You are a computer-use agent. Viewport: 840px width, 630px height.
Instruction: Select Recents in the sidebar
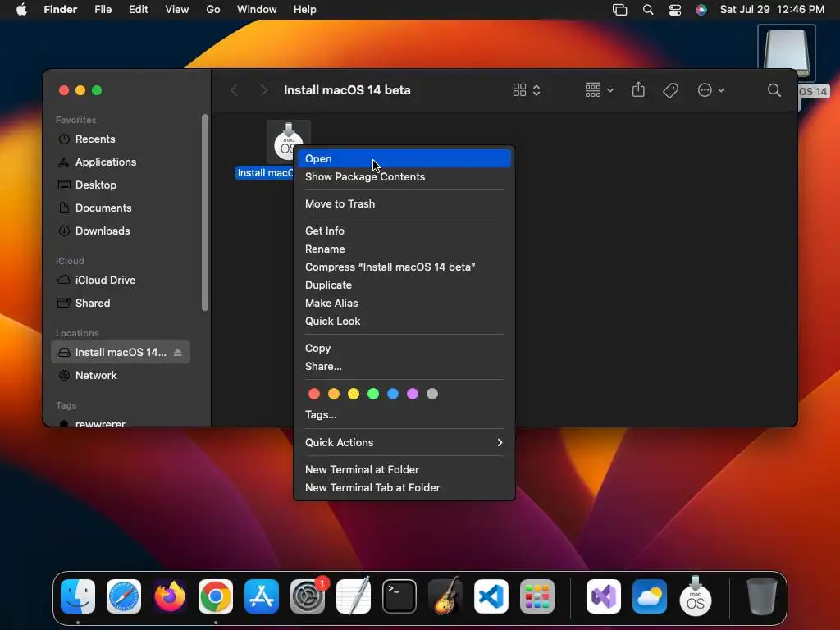tap(121, 139)
